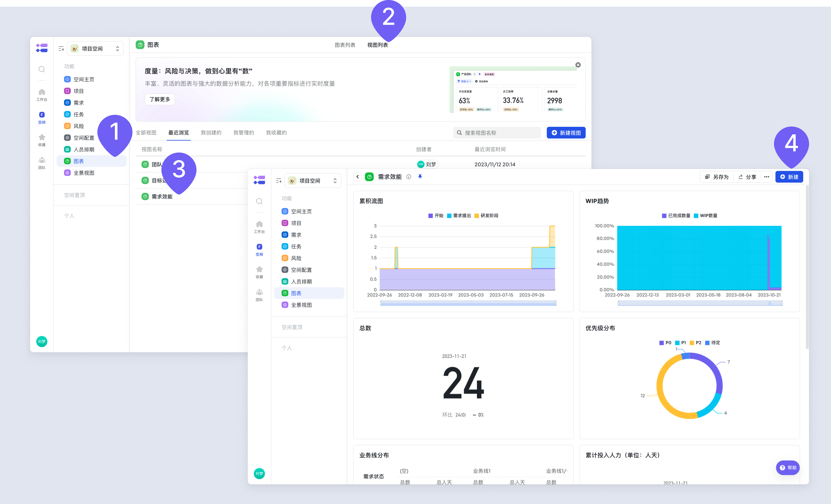Click the 刘梦 avatar in the front 需求效能 window

259,474
